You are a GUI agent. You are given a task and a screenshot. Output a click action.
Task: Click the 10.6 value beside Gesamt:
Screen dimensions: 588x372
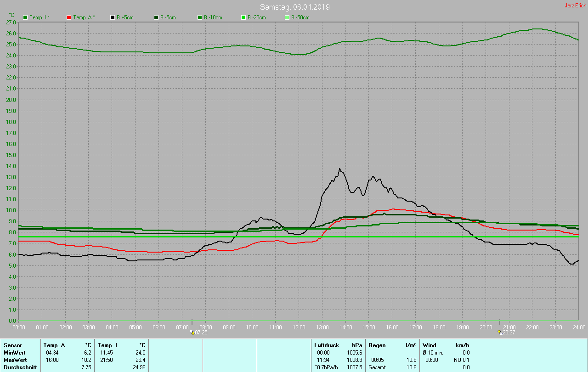411,367
